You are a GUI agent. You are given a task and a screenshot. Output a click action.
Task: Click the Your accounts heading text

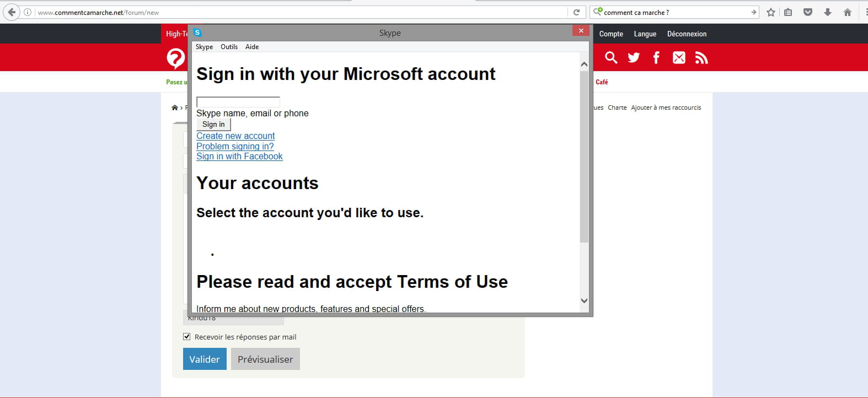click(x=258, y=183)
